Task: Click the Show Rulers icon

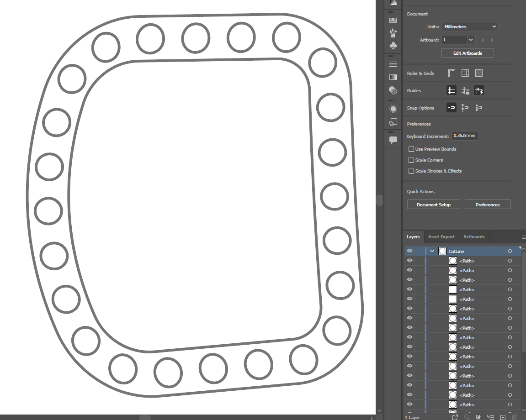Action: coord(452,73)
